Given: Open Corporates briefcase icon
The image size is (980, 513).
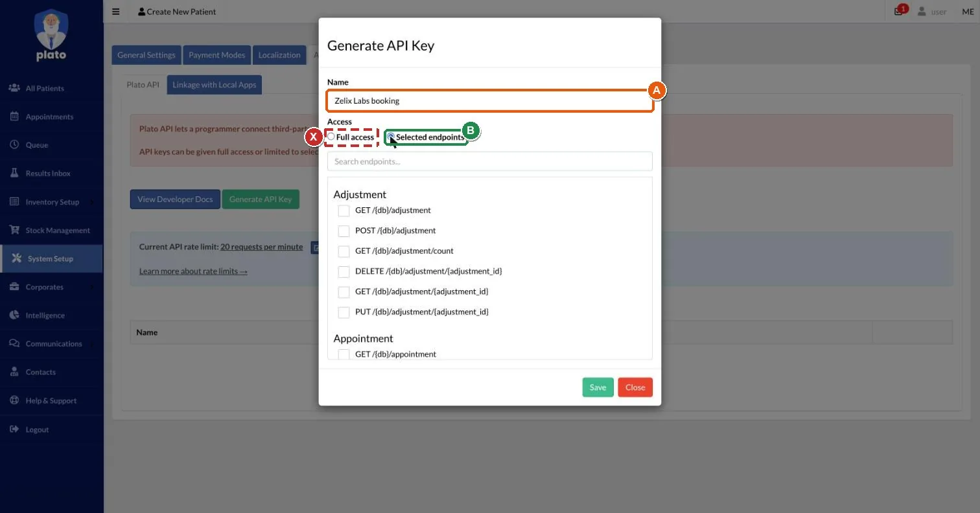Looking at the screenshot, I should tap(14, 287).
